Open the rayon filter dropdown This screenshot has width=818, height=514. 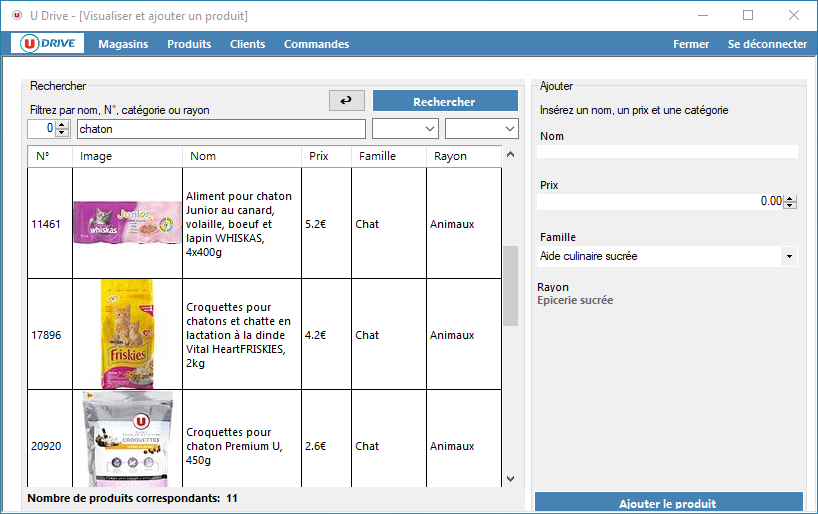481,129
